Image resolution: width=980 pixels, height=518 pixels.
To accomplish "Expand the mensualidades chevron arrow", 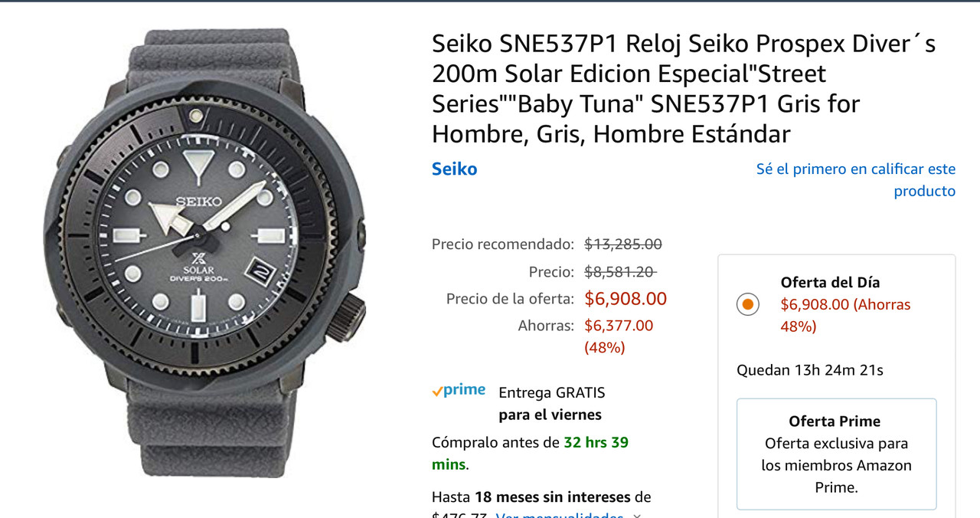I will click(637, 516).
